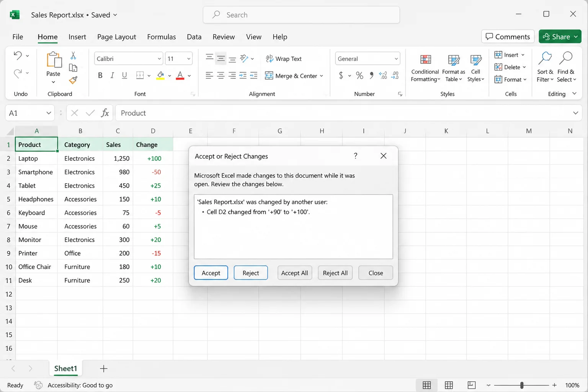Click Increase Decimal
The image size is (588, 392).
pos(383,75)
